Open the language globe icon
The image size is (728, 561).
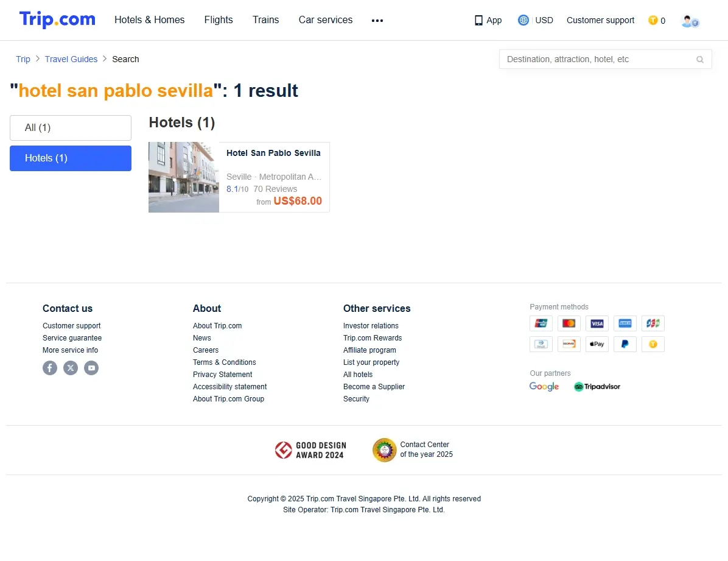pyautogui.click(x=523, y=20)
